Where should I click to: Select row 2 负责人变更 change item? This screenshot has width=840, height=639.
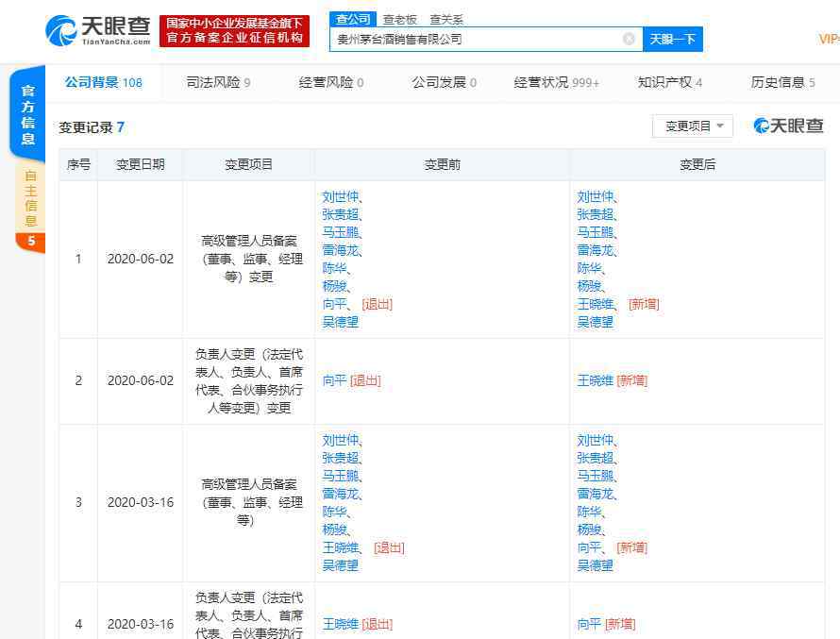[249, 380]
